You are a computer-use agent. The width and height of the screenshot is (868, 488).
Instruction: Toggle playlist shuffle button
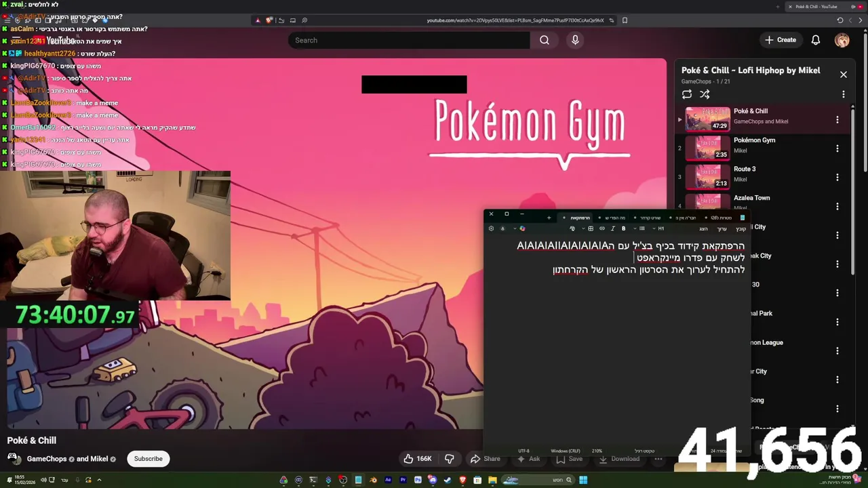[705, 94]
